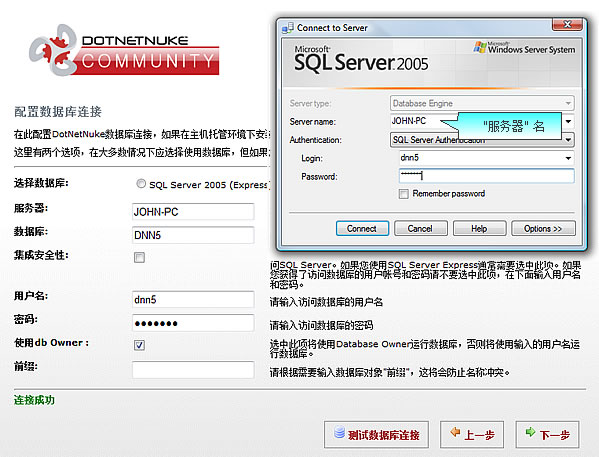Image resolution: width=599 pixels, height=457 pixels.
Task: Click the Cancel button in dialog
Action: tap(420, 228)
